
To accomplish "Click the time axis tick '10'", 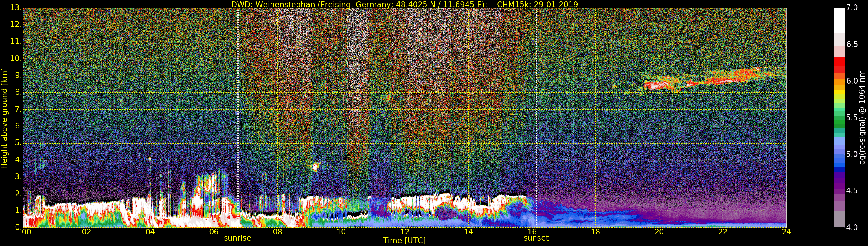I will click(341, 232).
